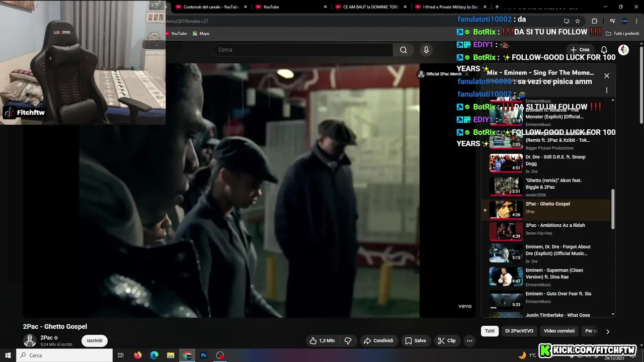Click the Windows taskbar Cerca search box

(64, 355)
